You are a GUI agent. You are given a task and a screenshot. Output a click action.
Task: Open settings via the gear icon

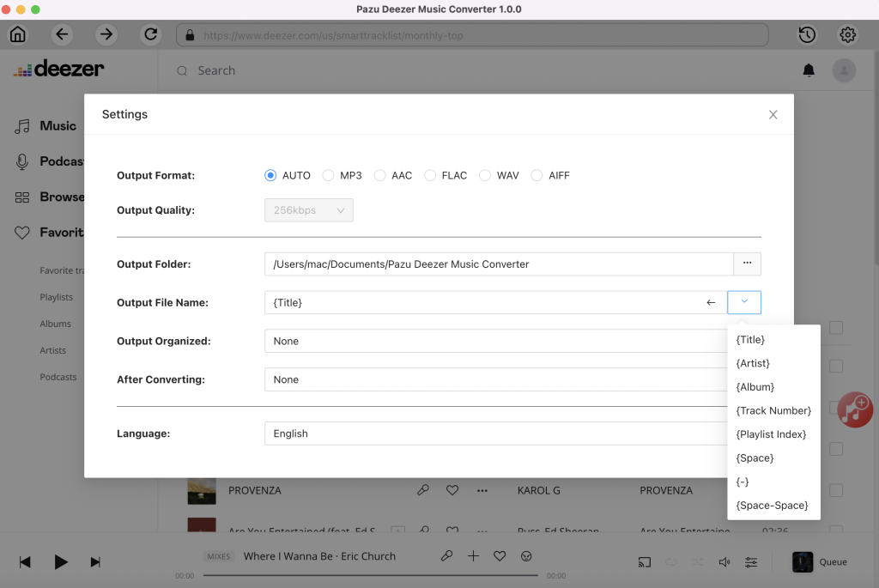[x=848, y=34]
